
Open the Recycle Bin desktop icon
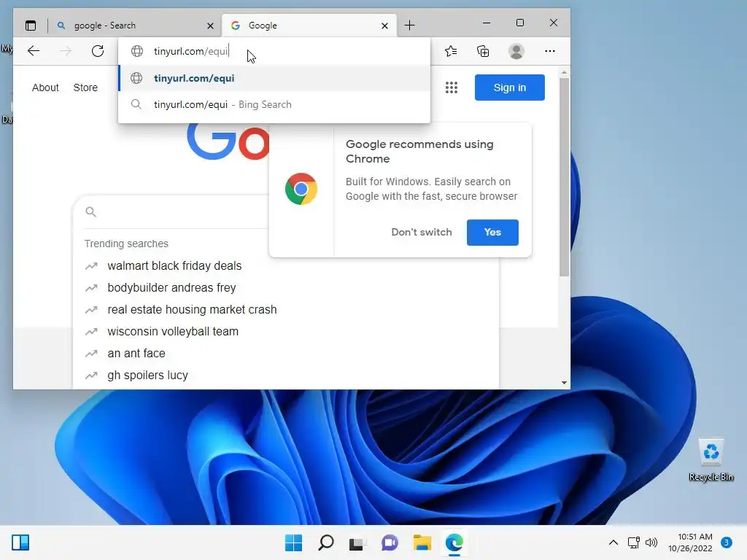tap(711, 460)
